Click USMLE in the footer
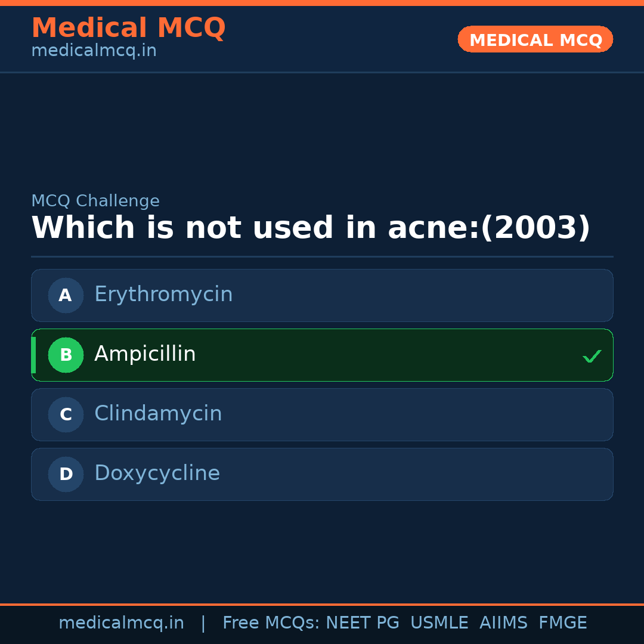 439,623
